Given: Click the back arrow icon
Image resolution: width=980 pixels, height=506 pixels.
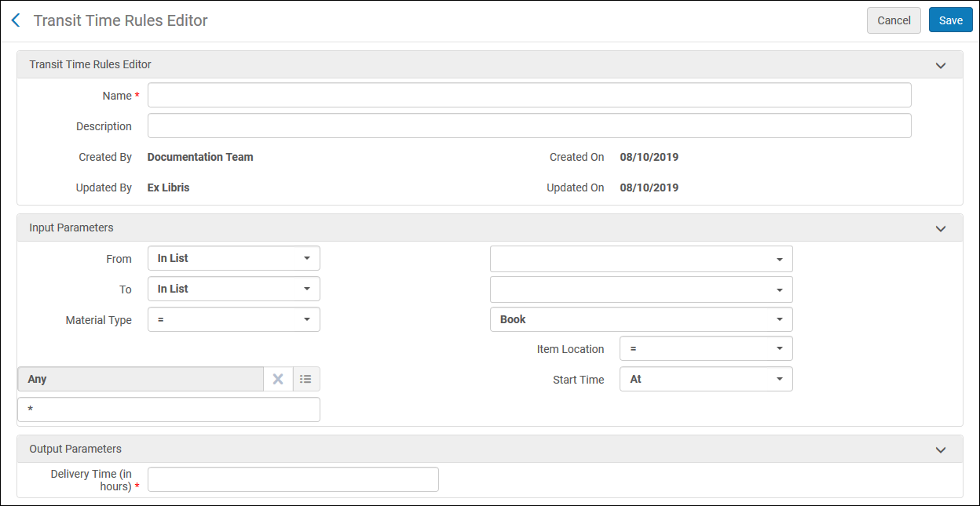Looking at the screenshot, I should 16,21.
